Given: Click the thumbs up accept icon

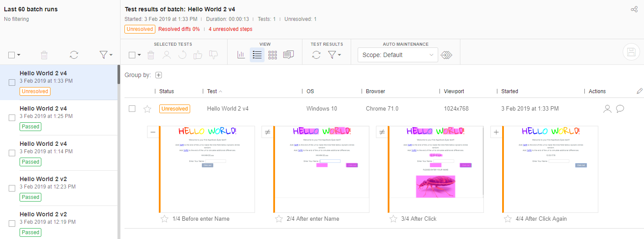Looking at the screenshot, I should pyautogui.click(x=198, y=55).
